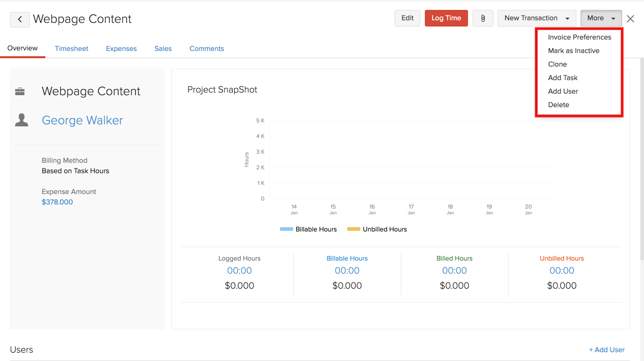
Task: Toggle Billable Hours legend swatch
Action: (286, 229)
